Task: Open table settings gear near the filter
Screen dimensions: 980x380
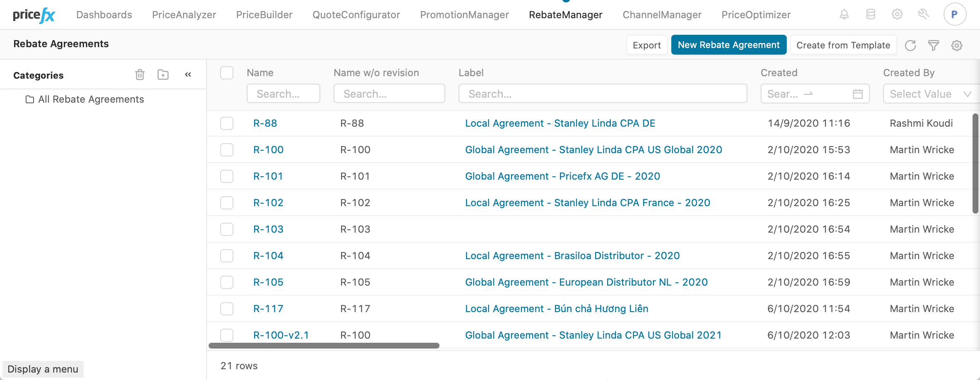Action: [x=957, y=46]
